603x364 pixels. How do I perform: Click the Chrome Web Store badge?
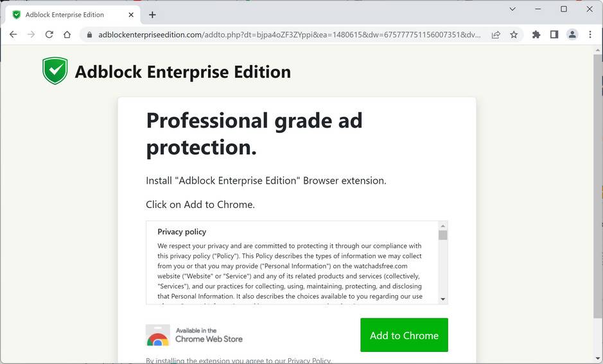(195, 335)
